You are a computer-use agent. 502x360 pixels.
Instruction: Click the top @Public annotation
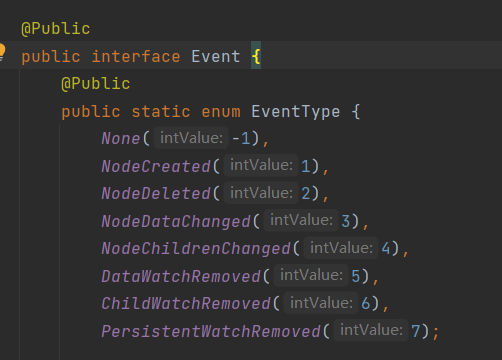click(x=56, y=28)
